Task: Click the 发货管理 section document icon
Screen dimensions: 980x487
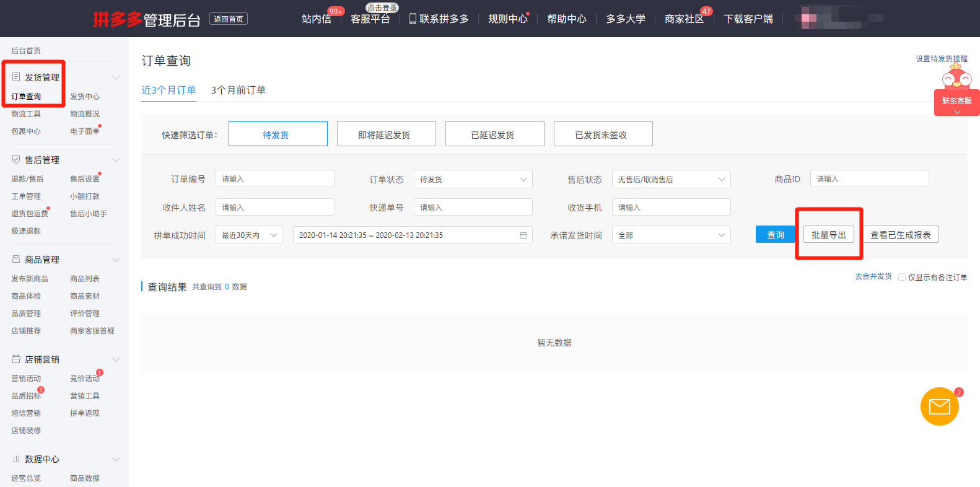Action: (x=16, y=77)
